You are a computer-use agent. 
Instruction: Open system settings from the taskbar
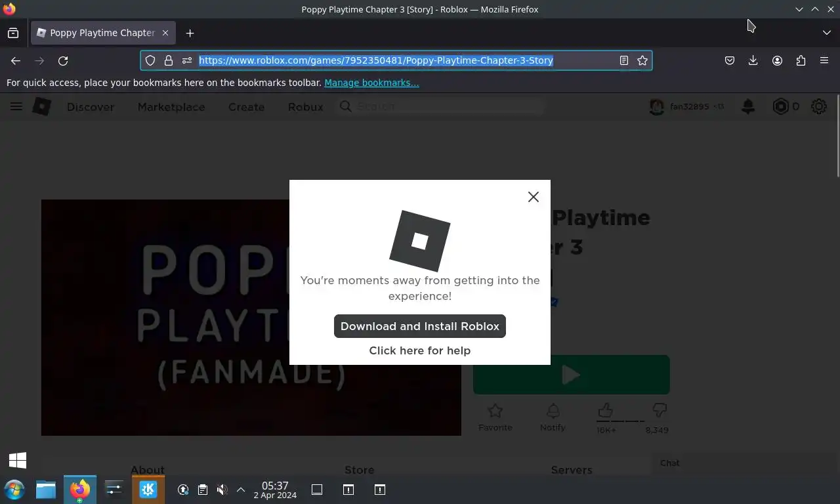point(114,490)
